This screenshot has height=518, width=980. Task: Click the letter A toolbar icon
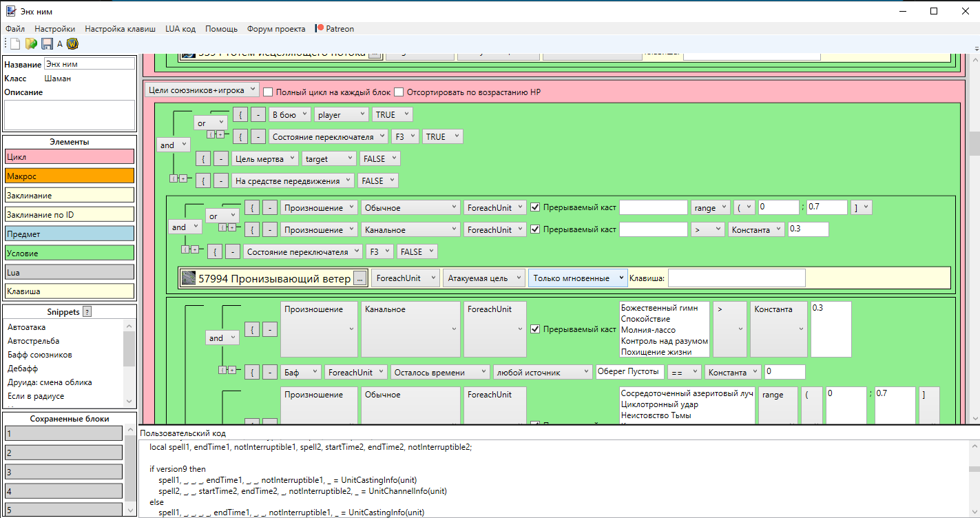(60, 44)
